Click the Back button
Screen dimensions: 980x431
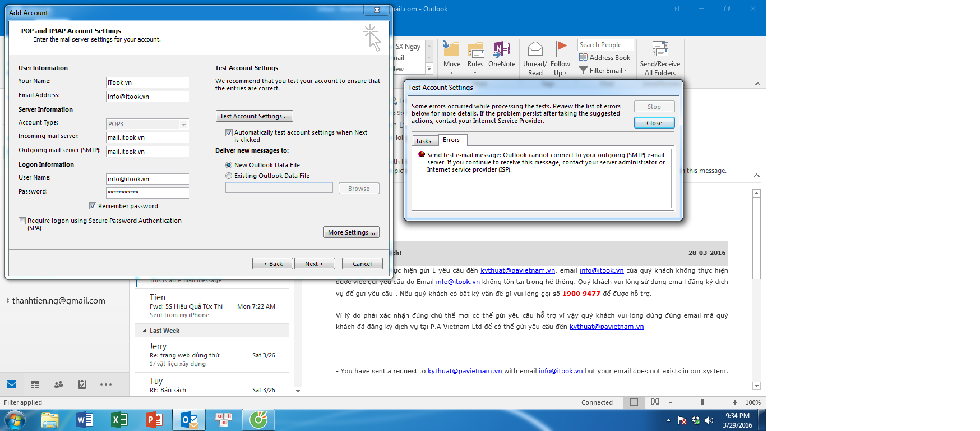tap(273, 264)
